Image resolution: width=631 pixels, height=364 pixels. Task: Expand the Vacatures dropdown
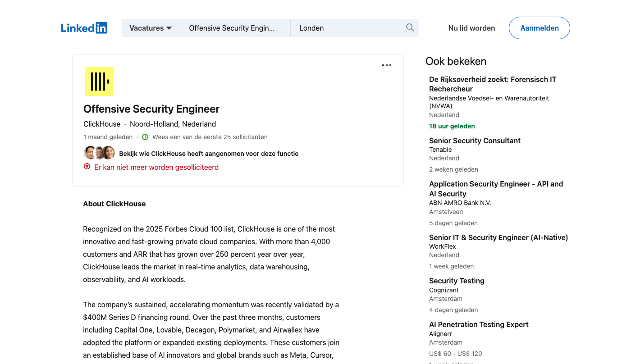pyautogui.click(x=151, y=28)
